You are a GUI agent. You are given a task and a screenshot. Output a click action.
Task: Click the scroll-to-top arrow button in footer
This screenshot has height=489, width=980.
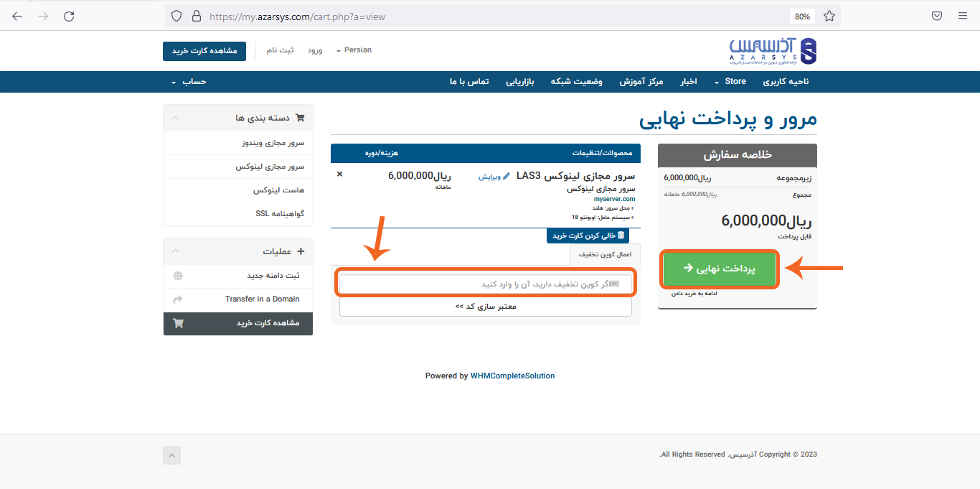(x=171, y=455)
